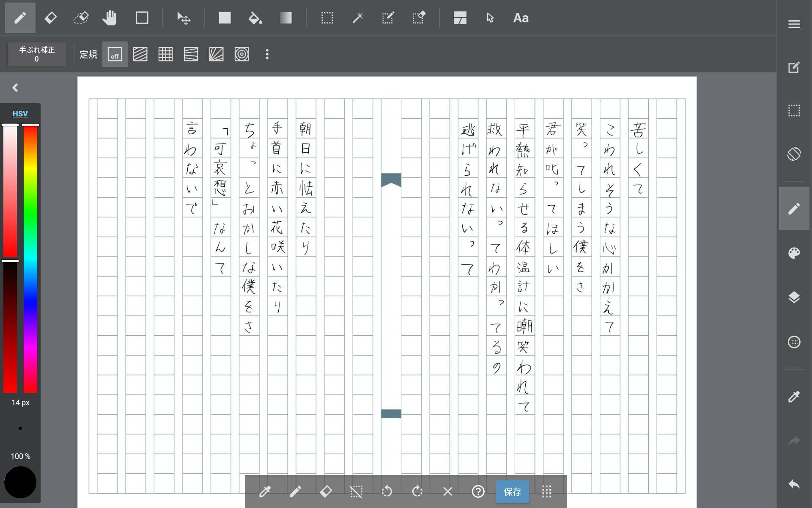The width and height of the screenshot is (812, 508).
Task: Switch the HSV color mode tab
Action: point(20,113)
